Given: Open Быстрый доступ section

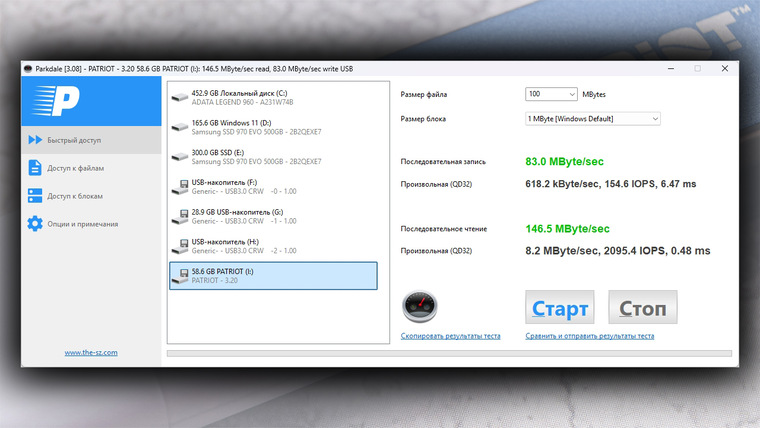Looking at the screenshot, I should [x=91, y=140].
